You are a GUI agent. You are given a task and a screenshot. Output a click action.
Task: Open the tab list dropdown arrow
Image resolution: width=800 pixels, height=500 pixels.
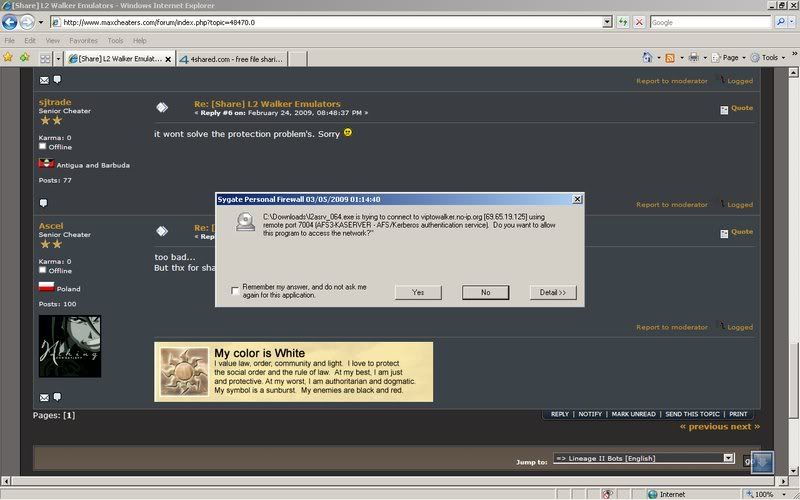pos(58,59)
